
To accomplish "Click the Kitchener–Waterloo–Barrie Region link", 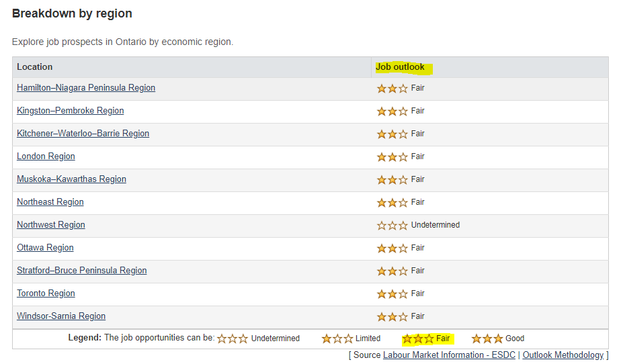I will [x=83, y=134].
